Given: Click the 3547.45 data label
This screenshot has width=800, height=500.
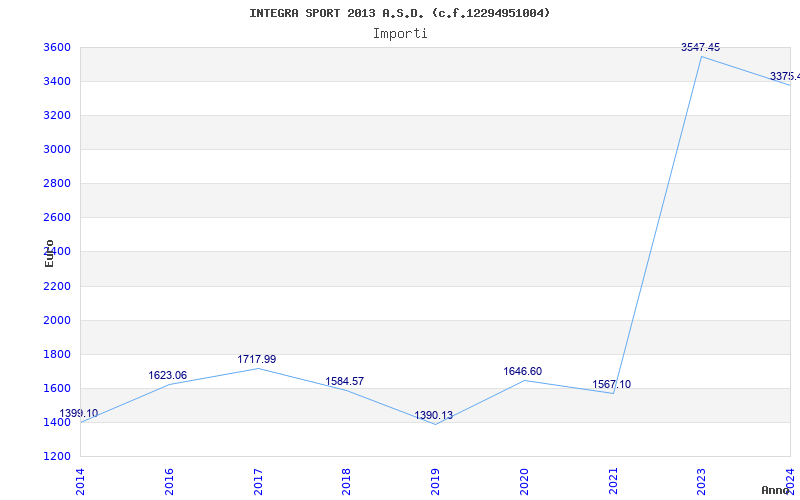Looking at the screenshot, I should 701,47.
